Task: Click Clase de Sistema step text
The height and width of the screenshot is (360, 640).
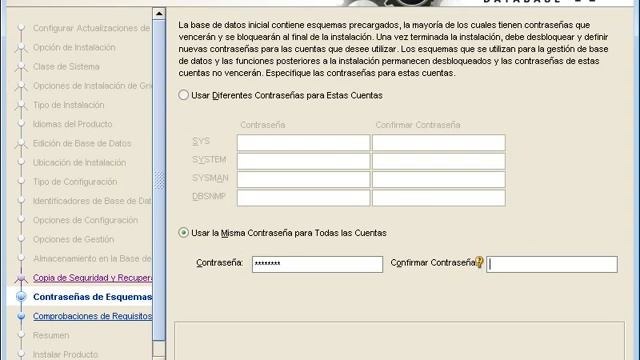Action: pos(66,67)
